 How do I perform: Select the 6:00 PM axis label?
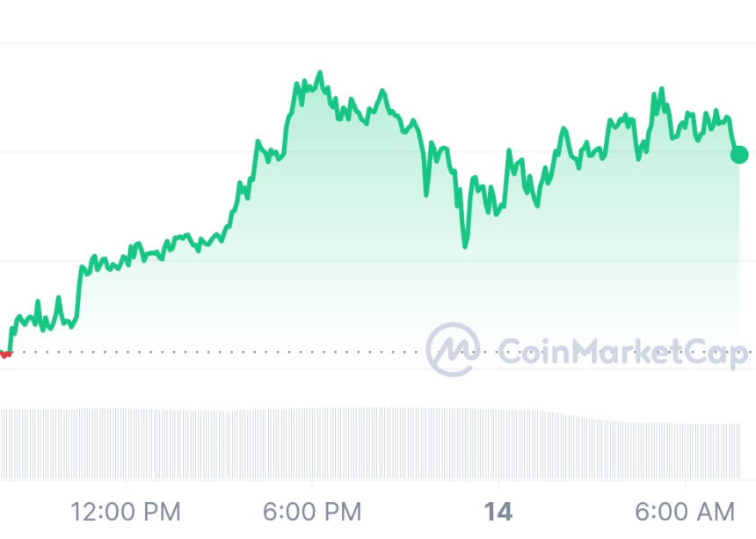coord(313,510)
